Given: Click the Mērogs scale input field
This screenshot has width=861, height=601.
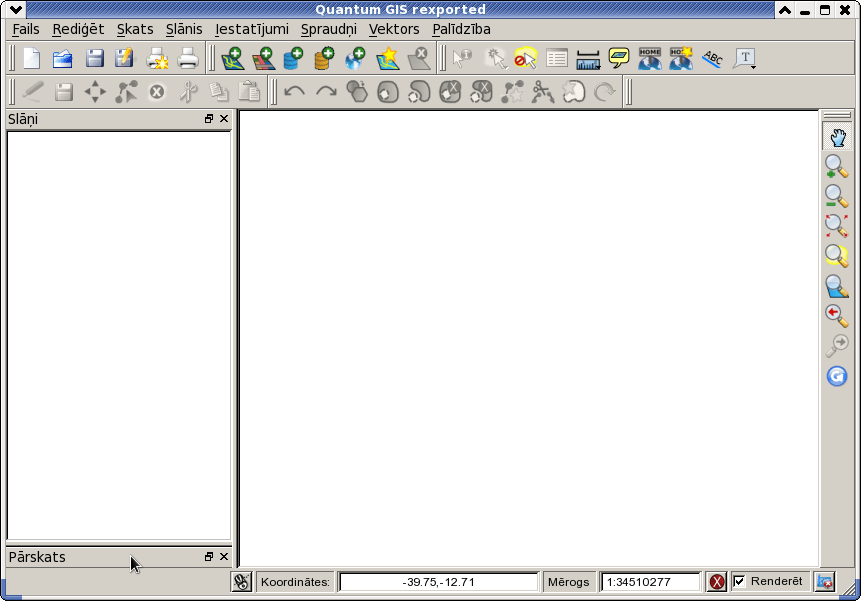Looking at the screenshot, I should coord(651,582).
